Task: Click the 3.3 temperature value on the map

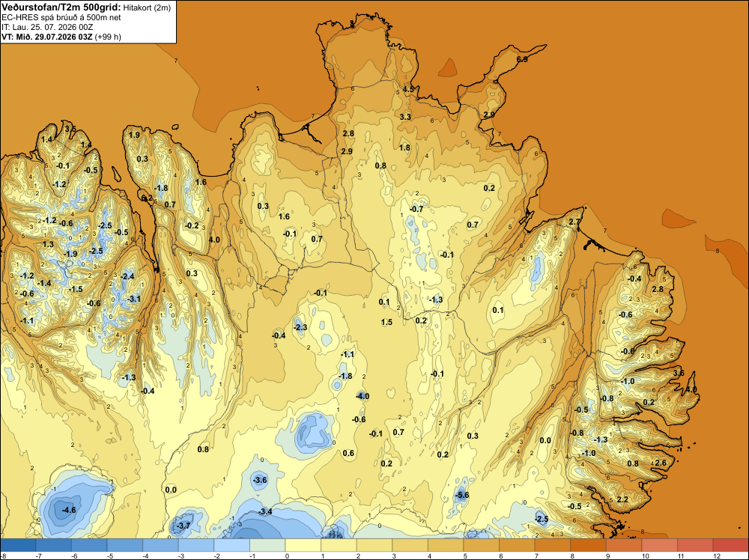Action: (405, 117)
